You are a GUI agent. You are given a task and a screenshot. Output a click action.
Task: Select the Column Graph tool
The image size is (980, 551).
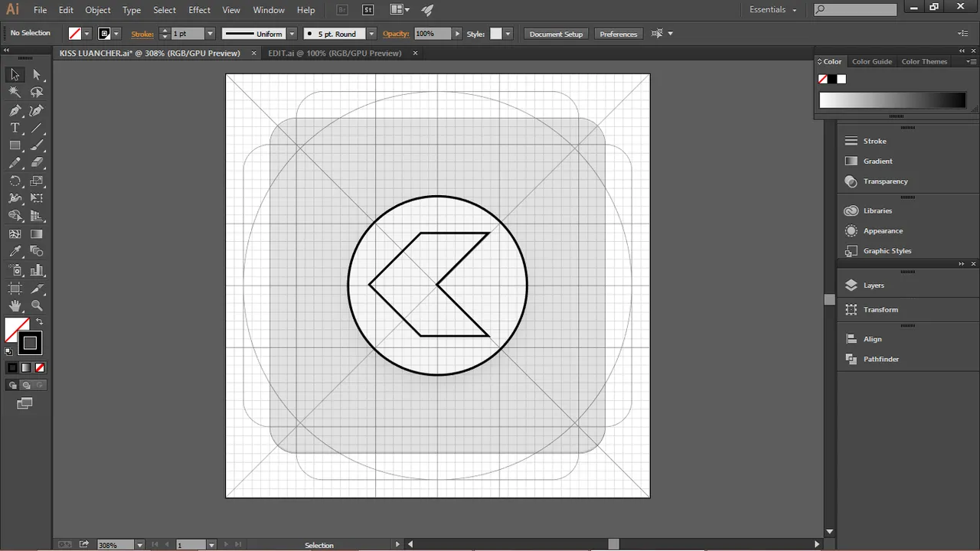[x=36, y=270]
